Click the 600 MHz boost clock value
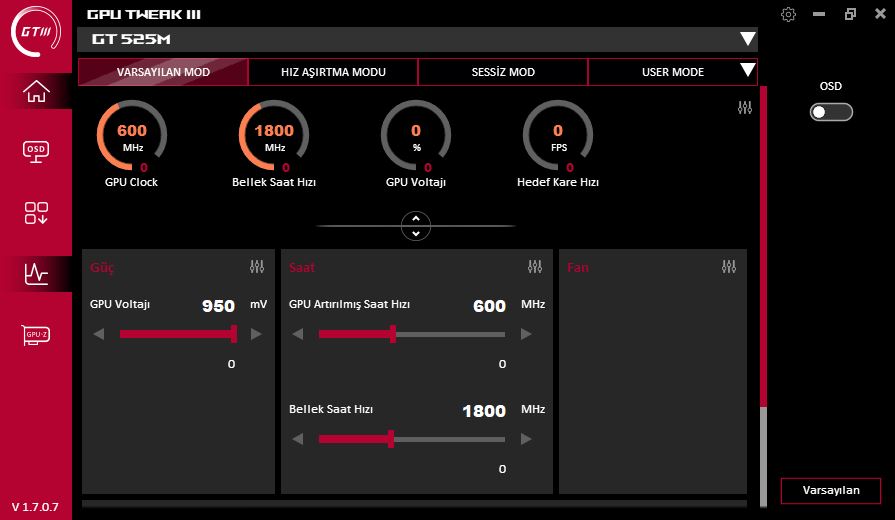 click(x=490, y=306)
